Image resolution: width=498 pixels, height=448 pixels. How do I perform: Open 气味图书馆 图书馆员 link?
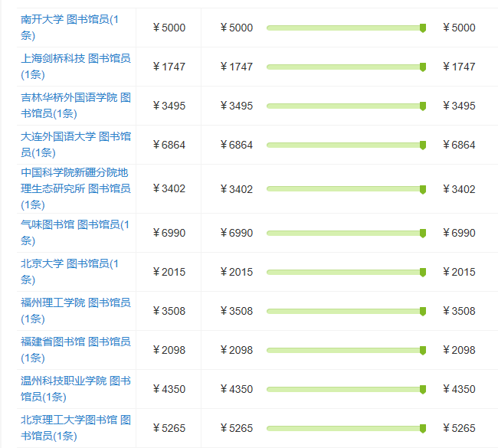75,232
